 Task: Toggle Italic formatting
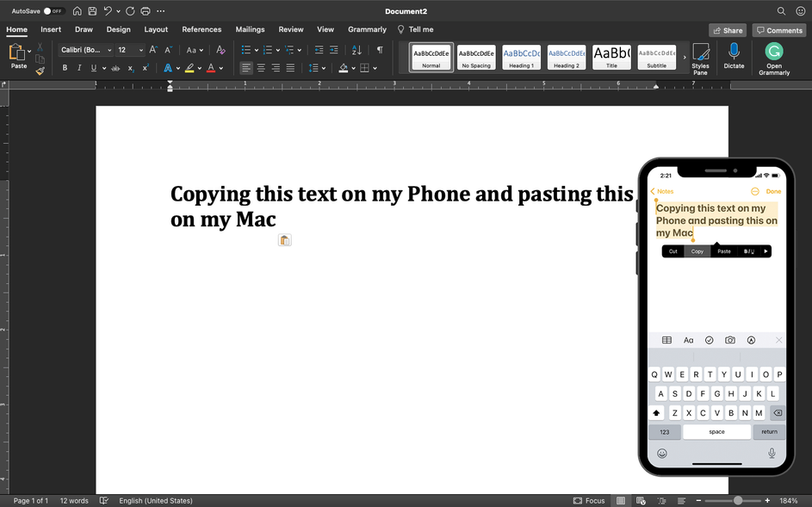(79, 68)
